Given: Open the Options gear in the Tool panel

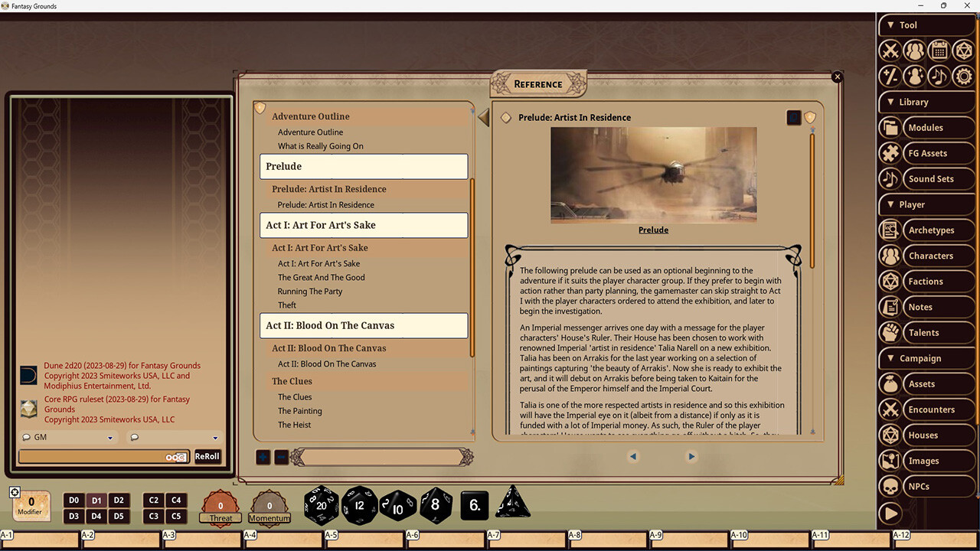Looking at the screenshot, I should 963,76.
